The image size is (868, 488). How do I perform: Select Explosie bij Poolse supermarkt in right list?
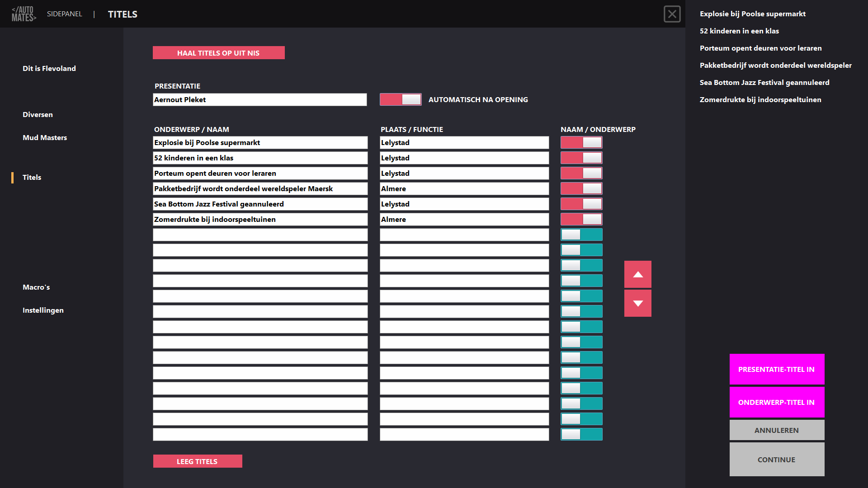point(753,14)
